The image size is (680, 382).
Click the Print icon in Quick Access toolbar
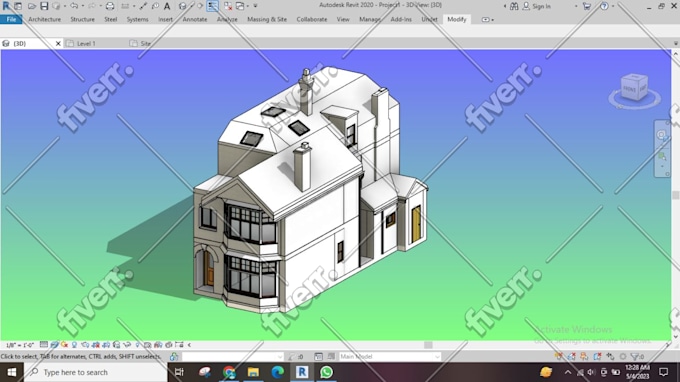click(110, 6)
